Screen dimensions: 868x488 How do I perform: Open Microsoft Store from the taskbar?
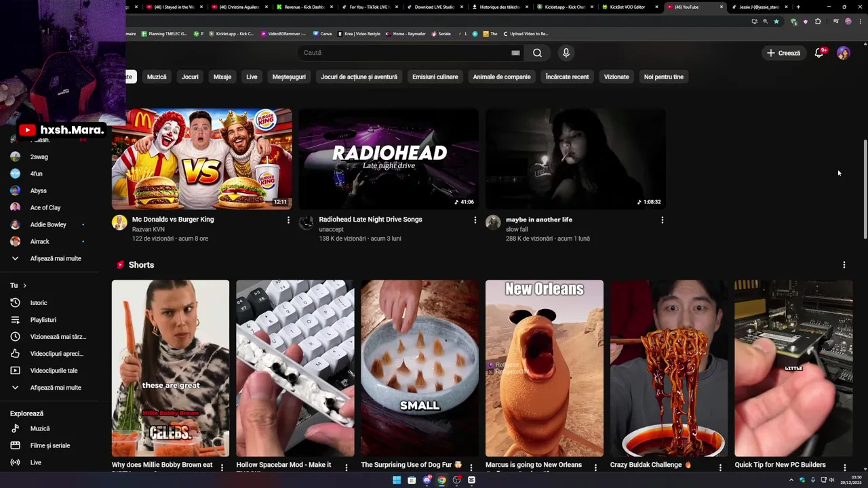(x=412, y=480)
